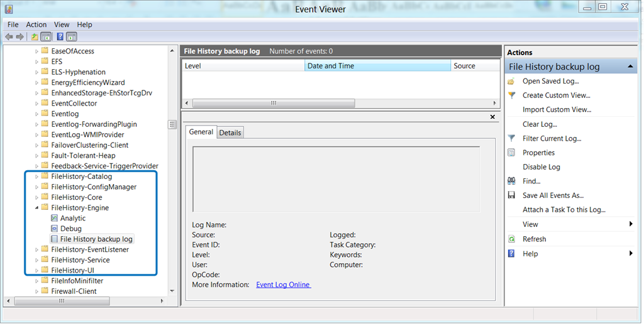This screenshot has width=644, height=326.
Task: Click the tree pane scroll down arrow
Action: click(x=172, y=291)
